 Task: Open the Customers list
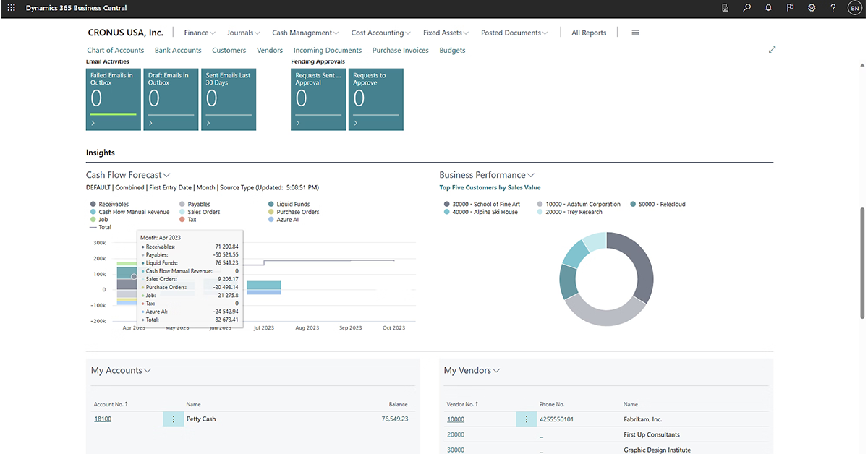(x=229, y=51)
